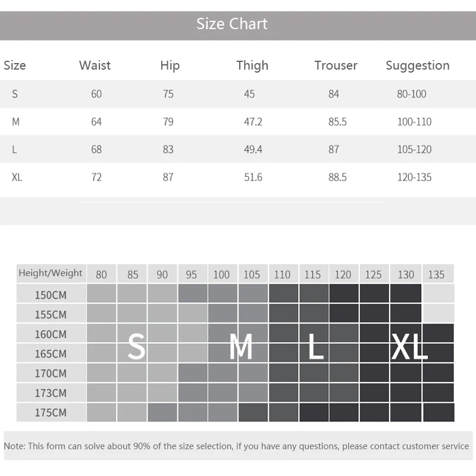
Task: Click the Hip column header
Action: (170, 65)
